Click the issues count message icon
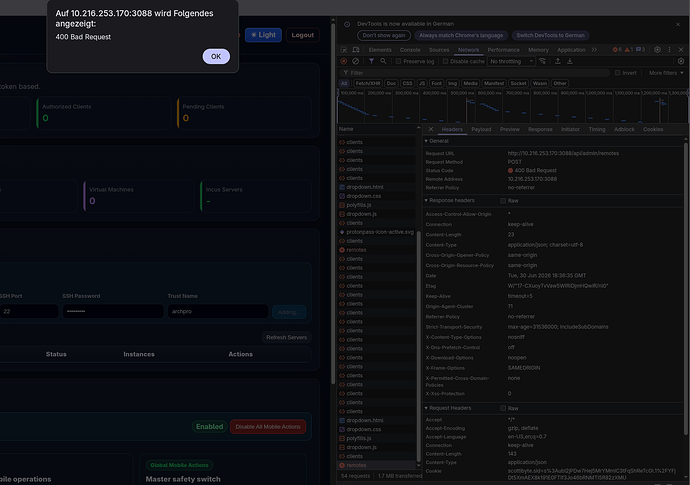Viewport: 690px width, 485px height. (639, 50)
